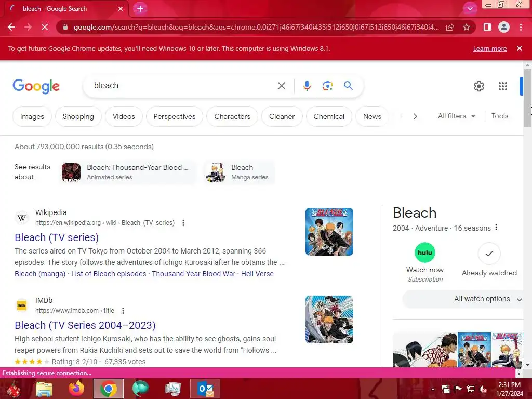Search by image with Google Lens

[x=327, y=86]
